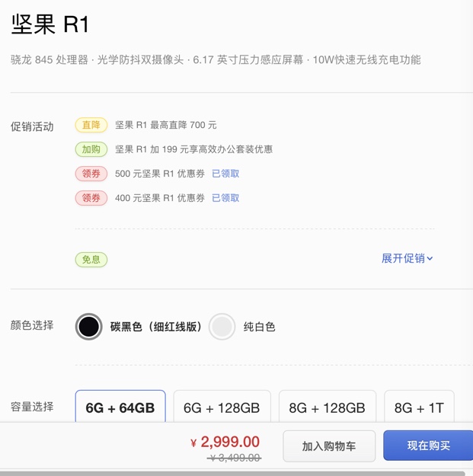Click the 加 199 元享高效办公套装优惠 promotion text
Image resolution: width=473 pixels, height=476 pixels.
pyautogui.click(x=193, y=149)
